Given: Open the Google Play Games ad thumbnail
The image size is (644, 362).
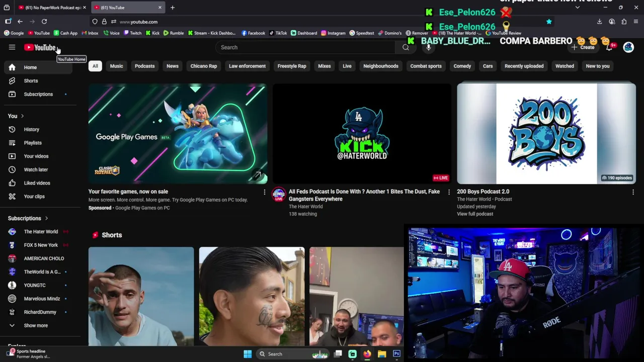Looking at the screenshot, I should coord(178,134).
